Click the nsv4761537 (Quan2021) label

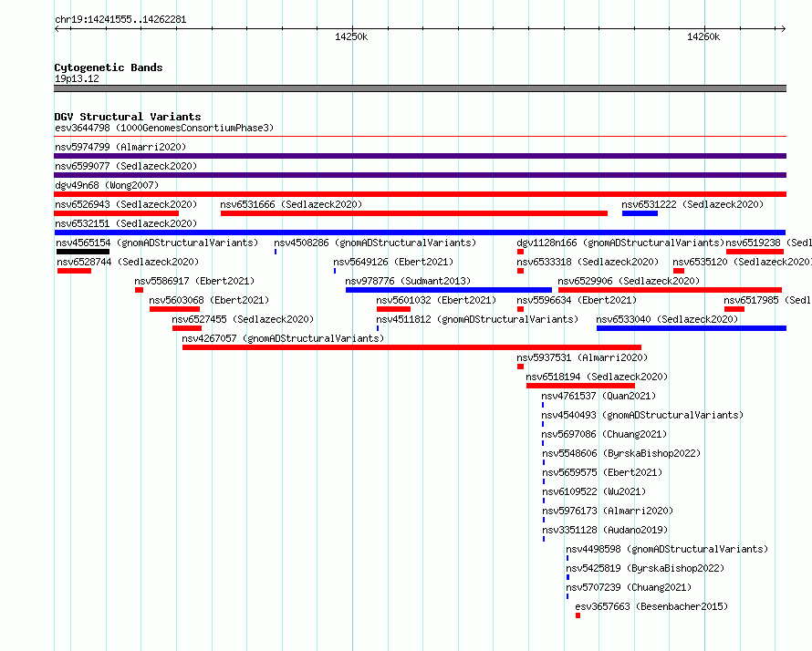pyautogui.click(x=599, y=396)
